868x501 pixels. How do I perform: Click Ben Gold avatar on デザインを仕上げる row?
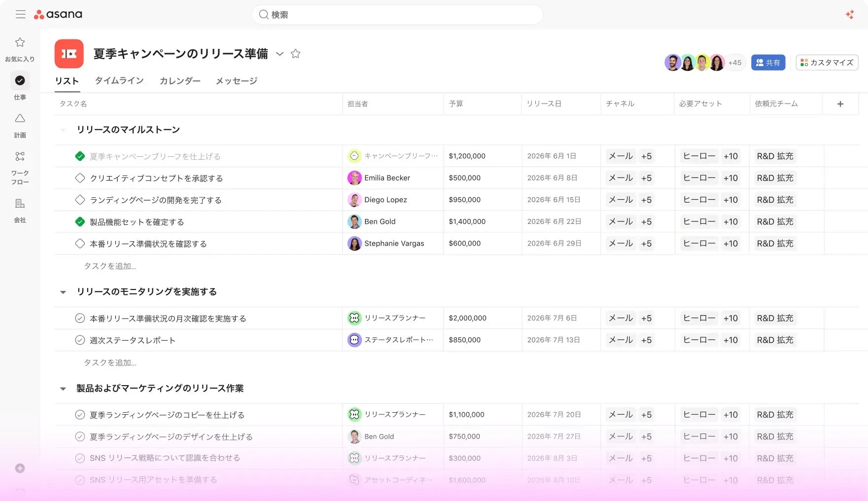click(x=354, y=436)
